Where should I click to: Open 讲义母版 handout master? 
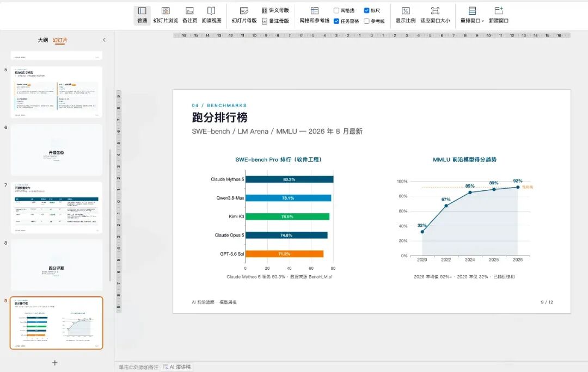coord(275,10)
